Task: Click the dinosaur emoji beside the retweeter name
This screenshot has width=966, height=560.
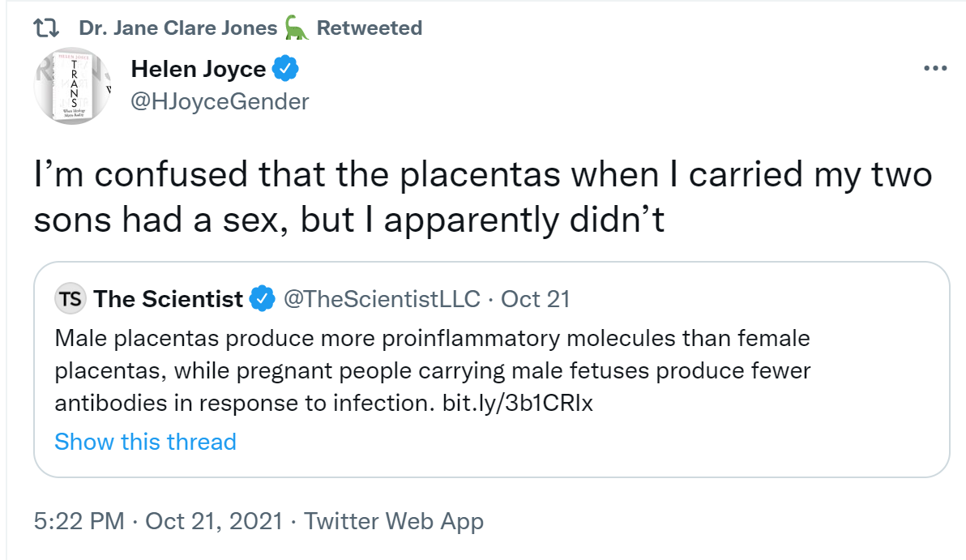Action: point(296,28)
